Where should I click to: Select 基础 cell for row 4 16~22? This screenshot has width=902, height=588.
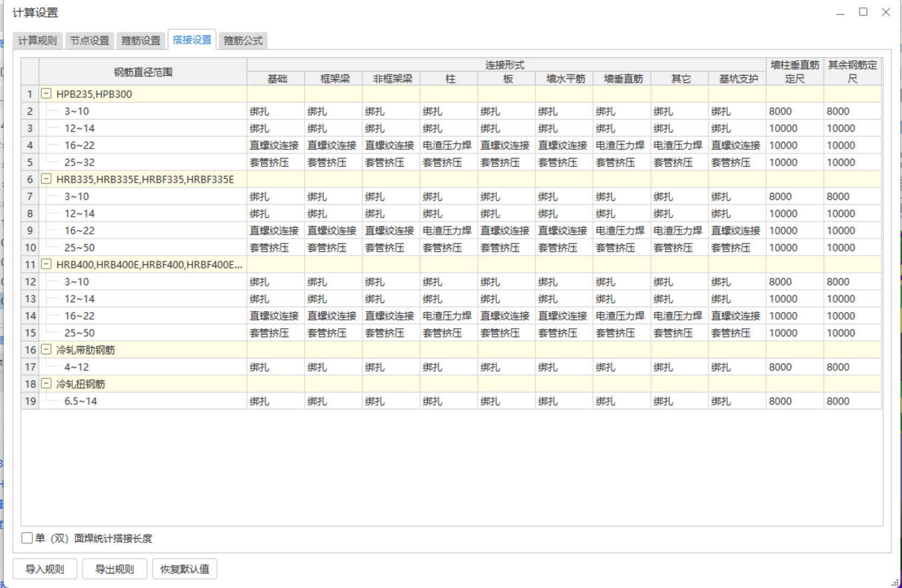pos(276,145)
